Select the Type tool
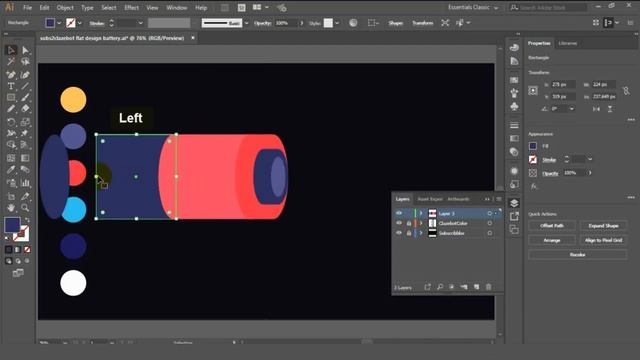This screenshot has width=640, height=360. 11,86
